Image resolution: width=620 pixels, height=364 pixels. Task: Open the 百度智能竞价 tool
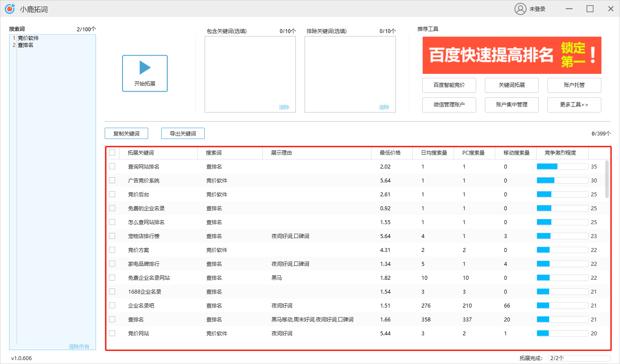click(449, 85)
